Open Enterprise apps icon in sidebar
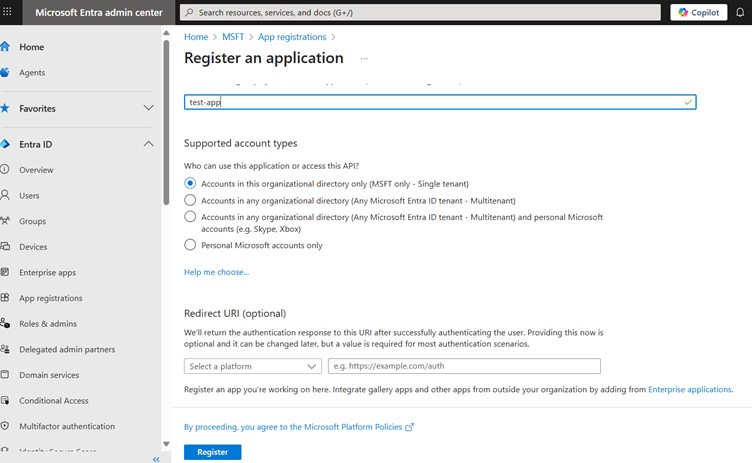Screen dimensions: 752x463 pos(5,272)
